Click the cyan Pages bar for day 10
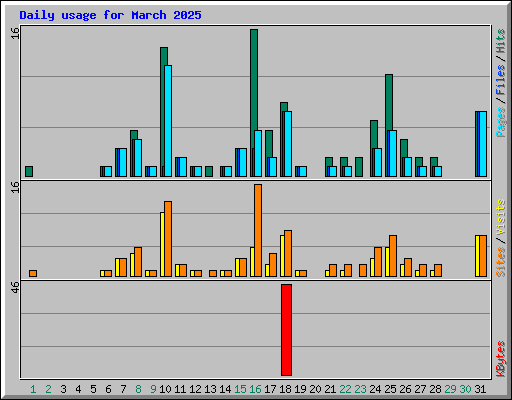Viewport: 512px width, 400px height. coord(168,121)
